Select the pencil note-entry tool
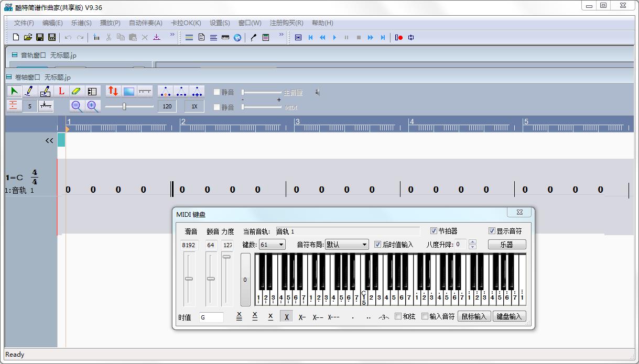 tap(30, 91)
